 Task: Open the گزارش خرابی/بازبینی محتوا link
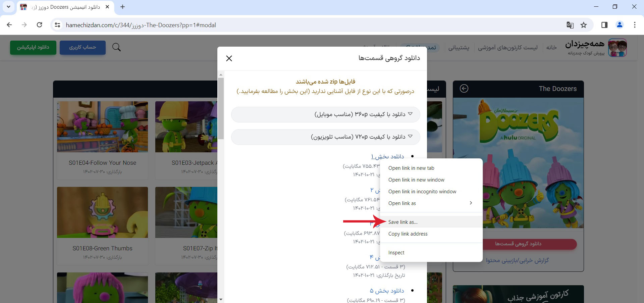pyautogui.click(x=518, y=260)
